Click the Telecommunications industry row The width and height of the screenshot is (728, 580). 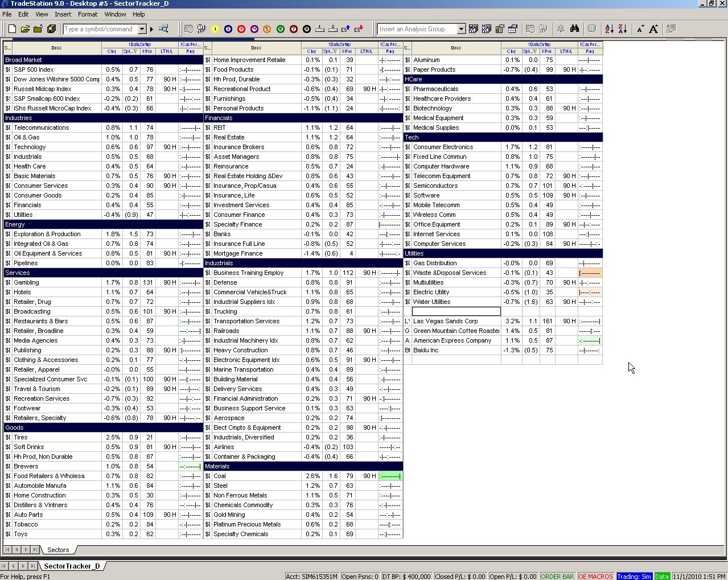click(x=104, y=127)
